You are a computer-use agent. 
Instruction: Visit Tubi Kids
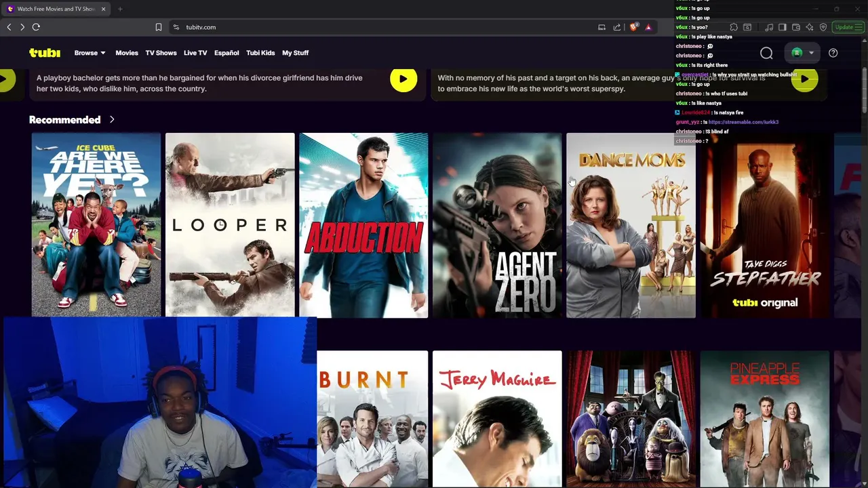pos(260,53)
